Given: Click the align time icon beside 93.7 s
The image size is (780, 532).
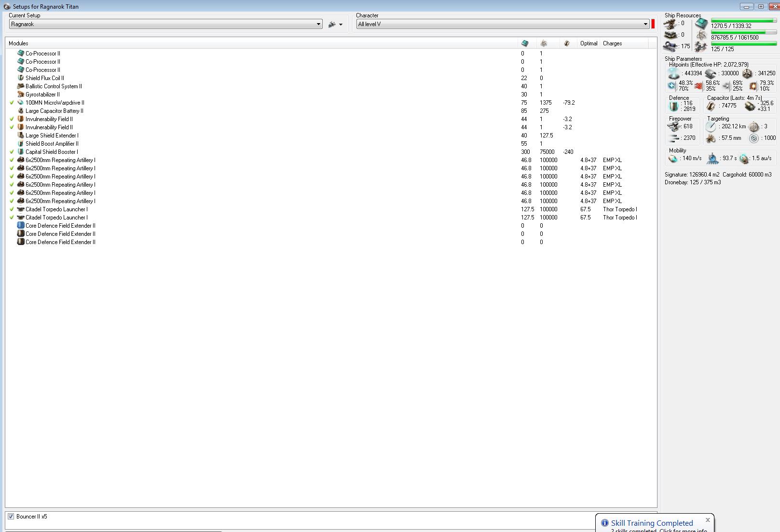Looking at the screenshot, I should point(712,159).
